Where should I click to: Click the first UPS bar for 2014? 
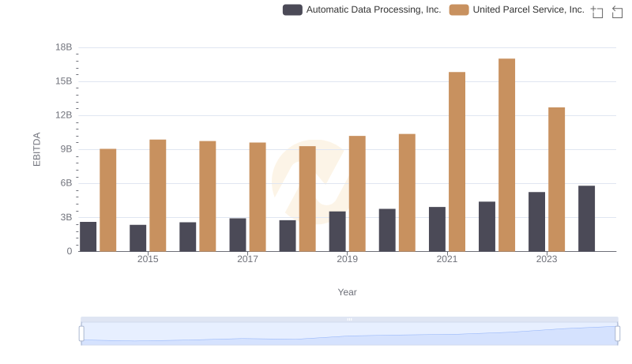point(107,200)
